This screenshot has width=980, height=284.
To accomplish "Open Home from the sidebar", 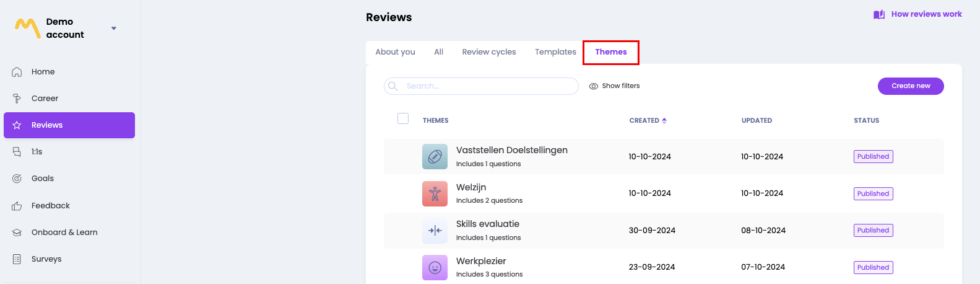I will (x=43, y=72).
